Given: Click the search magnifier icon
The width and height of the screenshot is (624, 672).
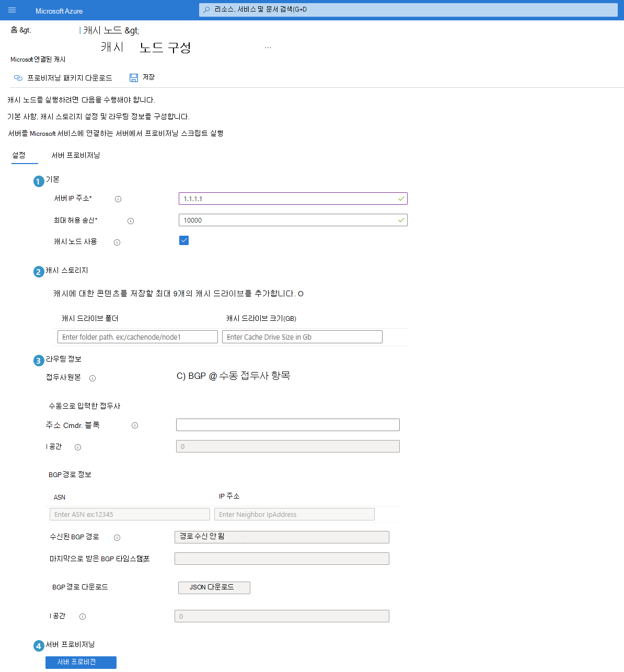Looking at the screenshot, I should coord(207,10).
